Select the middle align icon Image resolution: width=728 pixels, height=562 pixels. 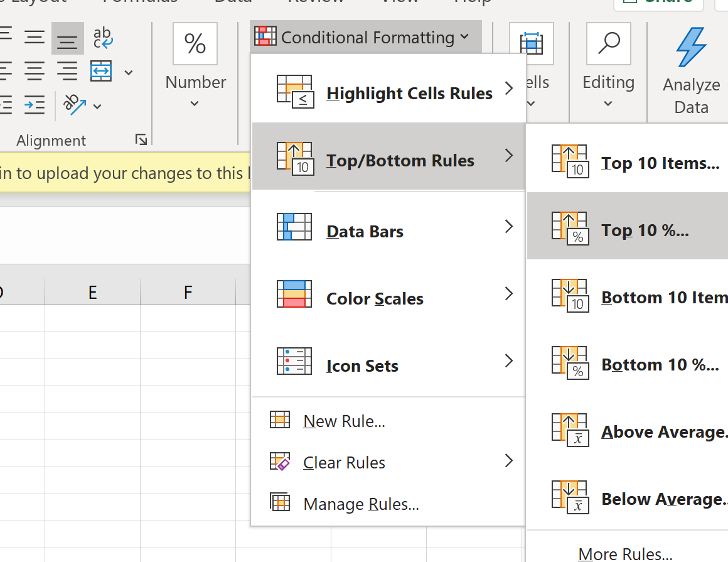point(35,37)
